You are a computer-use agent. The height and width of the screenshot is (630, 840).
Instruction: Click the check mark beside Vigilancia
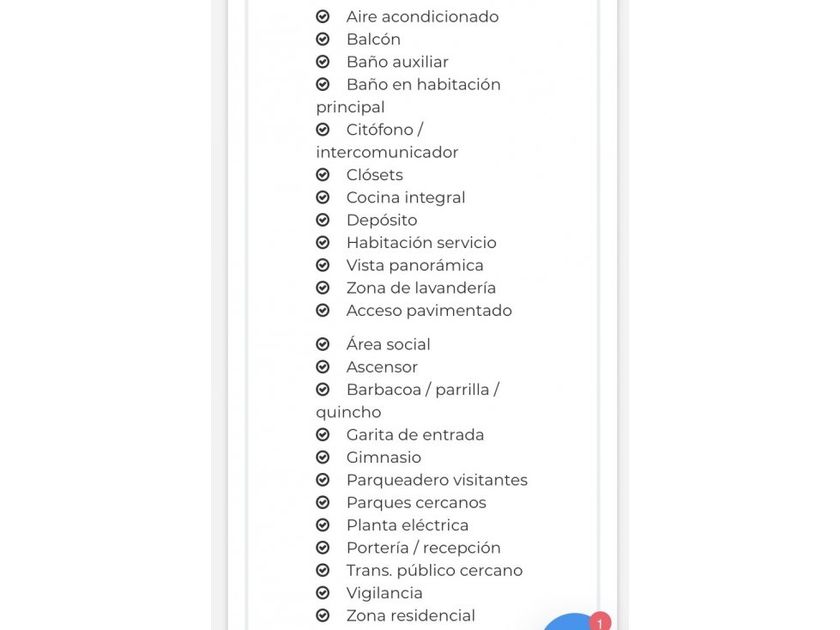click(x=323, y=593)
